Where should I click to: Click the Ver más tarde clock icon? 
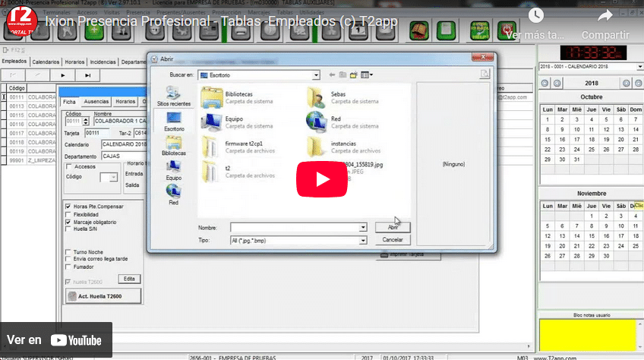click(x=535, y=16)
